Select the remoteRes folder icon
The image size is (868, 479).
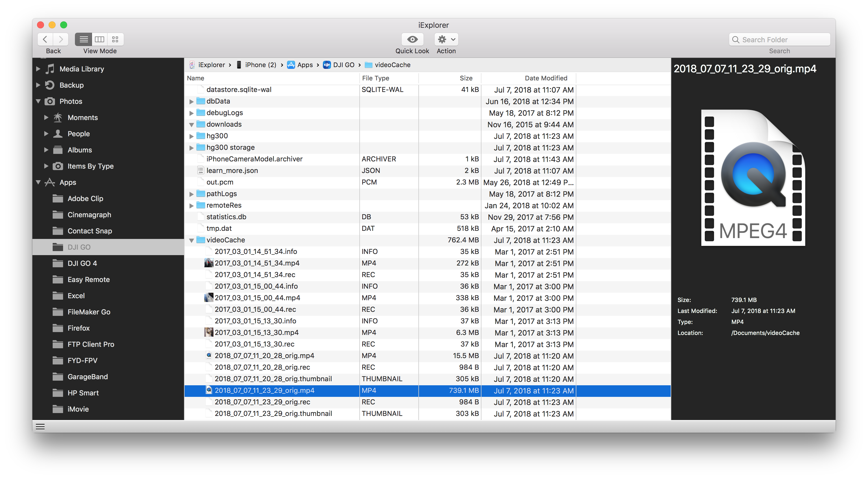[x=201, y=205]
